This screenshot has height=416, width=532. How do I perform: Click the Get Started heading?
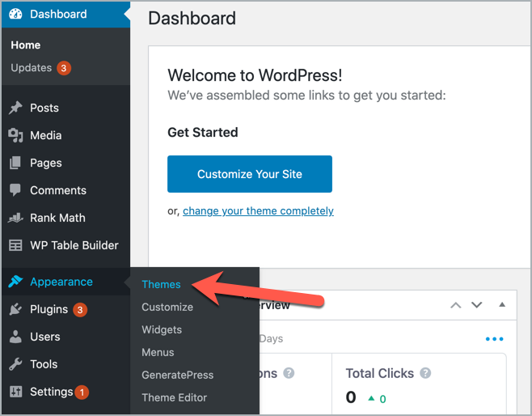point(203,133)
